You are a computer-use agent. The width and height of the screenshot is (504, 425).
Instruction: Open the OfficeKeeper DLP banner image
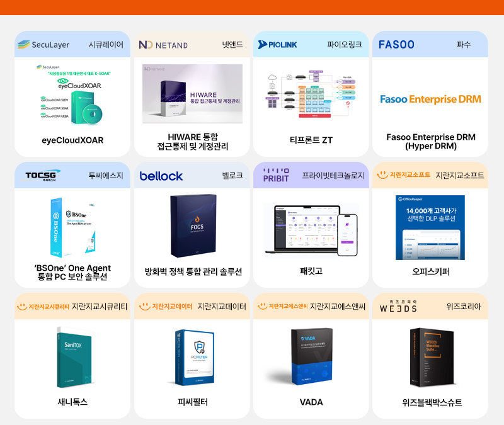[x=430, y=227]
